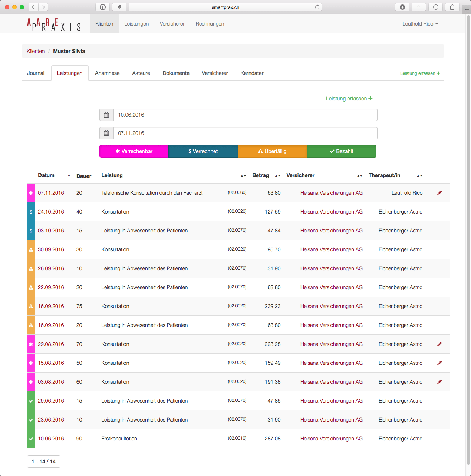Viewport: 471px width, 476px height.
Task: Click the warning status icon on 22.09.2016 row
Action: pos(31,287)
